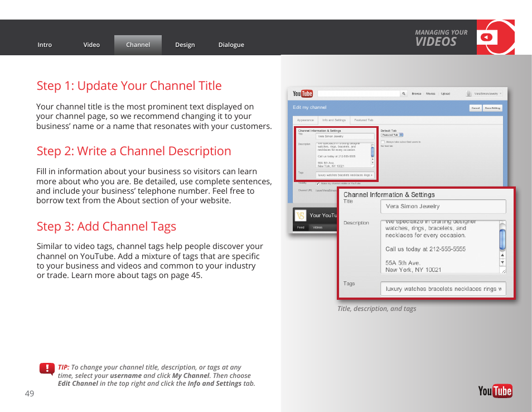The height and width of the screenshot is (412, 532).
Task: Open the Feed tab on the channel preview
Action: [301, 228]
